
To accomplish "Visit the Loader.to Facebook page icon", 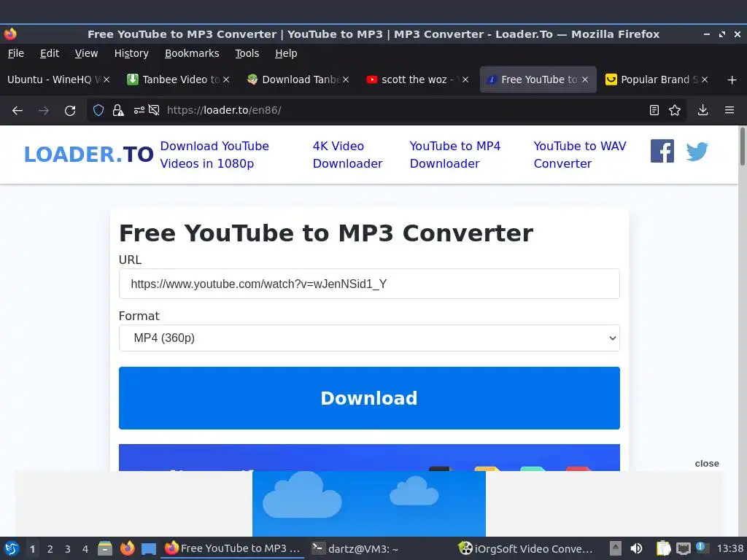I will coord(662,151).
